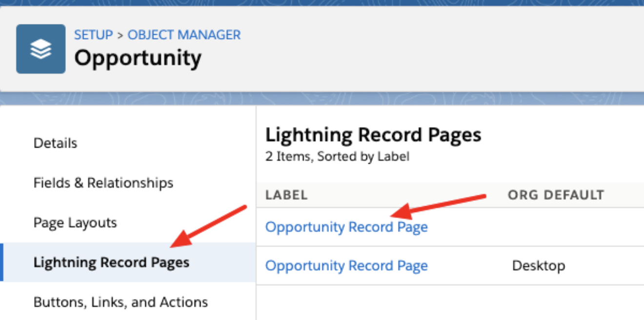Click '2 Items, Sorted by Label' text
This screenshot has width=644, height=320.
pyautogui.click(x=337, y=157)
